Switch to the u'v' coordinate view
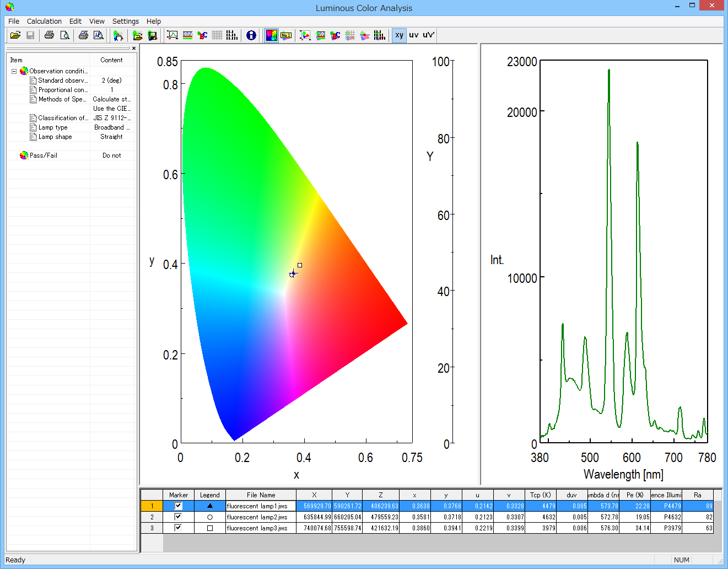 (428, 35)
